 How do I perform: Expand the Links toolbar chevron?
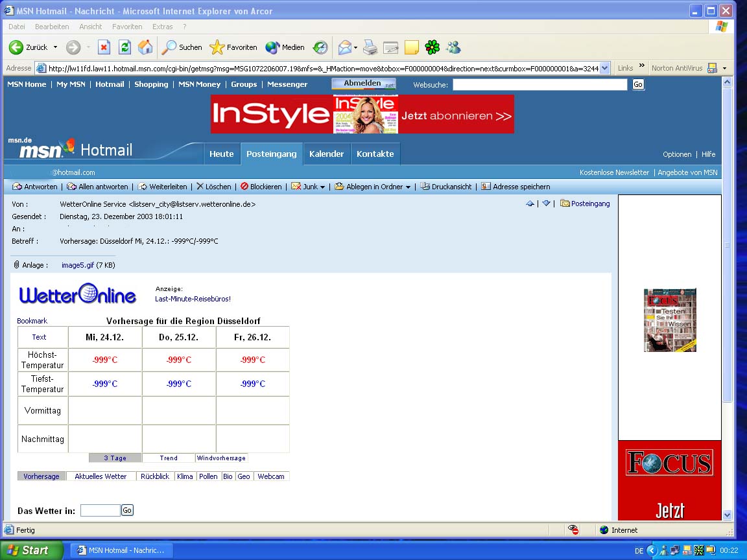coord(642,65)
